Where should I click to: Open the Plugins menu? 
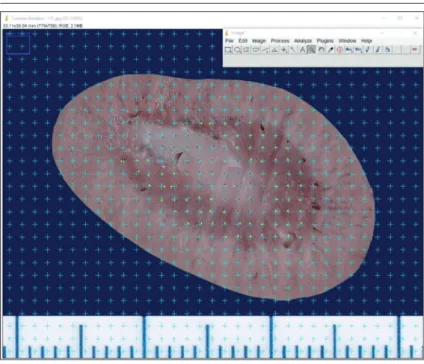tap(325, 41)
